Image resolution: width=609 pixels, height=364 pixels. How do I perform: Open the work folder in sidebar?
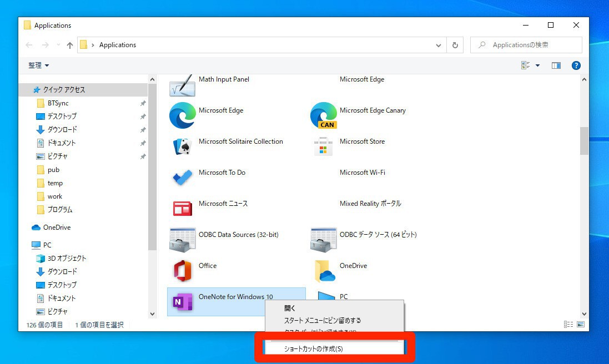pyautogui.click(x=55, y=196)
